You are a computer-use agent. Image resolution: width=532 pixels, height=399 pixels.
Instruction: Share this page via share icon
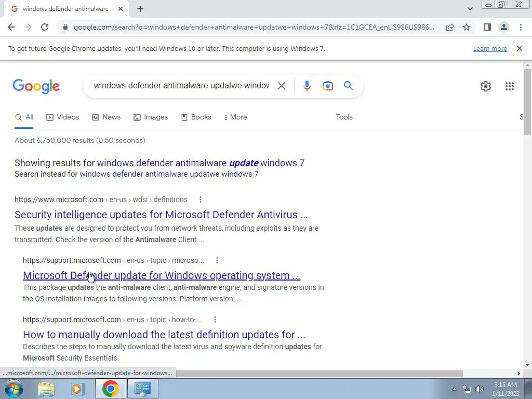(x=450, y=27)
